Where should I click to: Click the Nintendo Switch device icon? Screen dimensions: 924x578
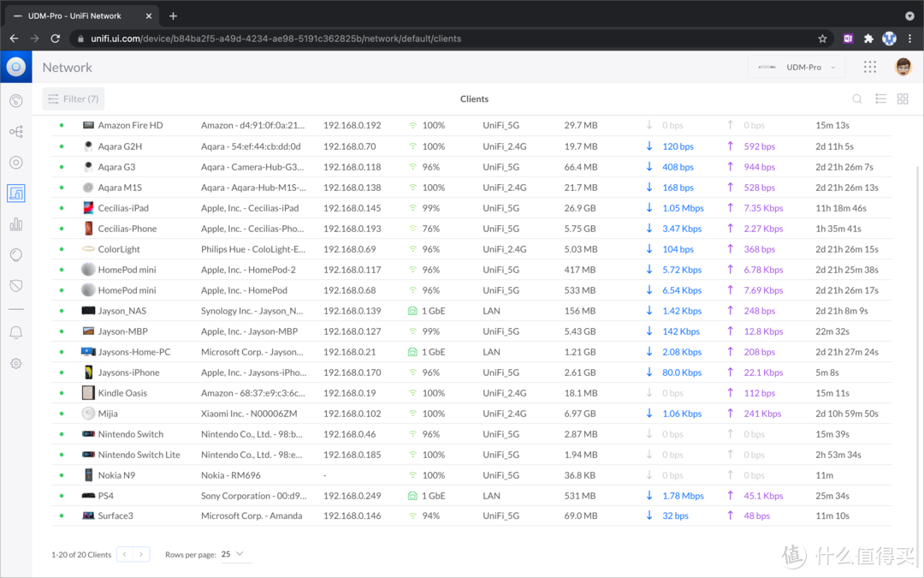(x=88, y=434)
